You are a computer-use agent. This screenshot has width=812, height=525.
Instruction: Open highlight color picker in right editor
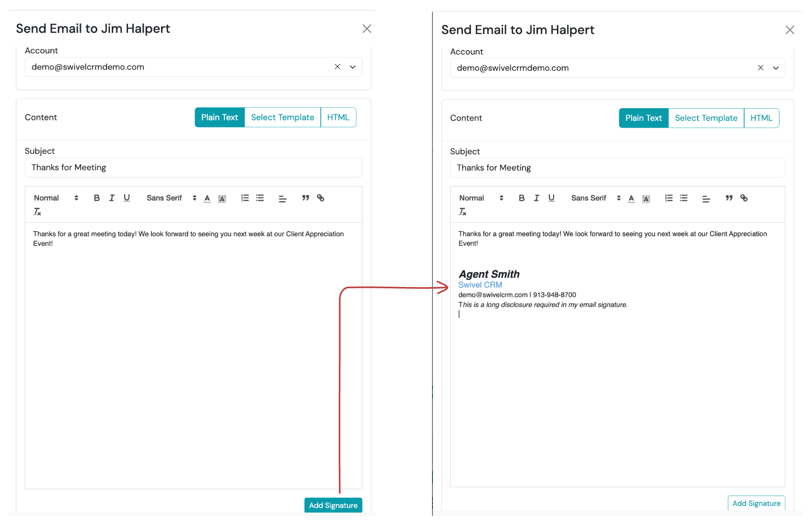click(646, 198)
